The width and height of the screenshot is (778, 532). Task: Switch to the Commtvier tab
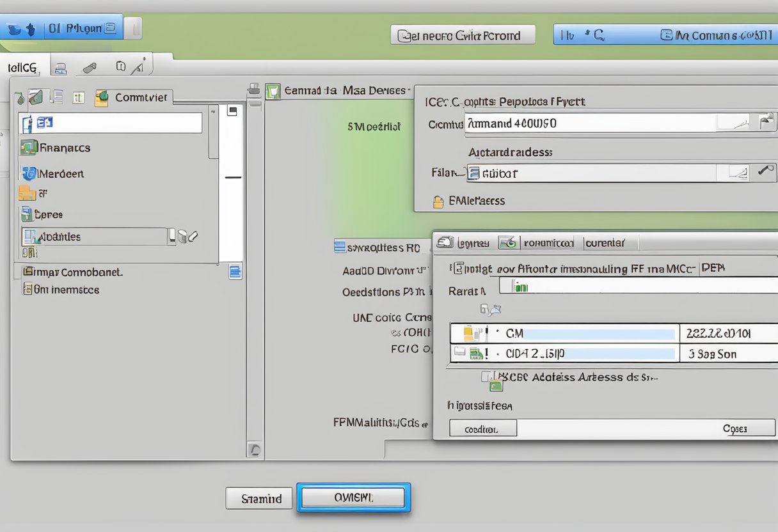point(133,97)
